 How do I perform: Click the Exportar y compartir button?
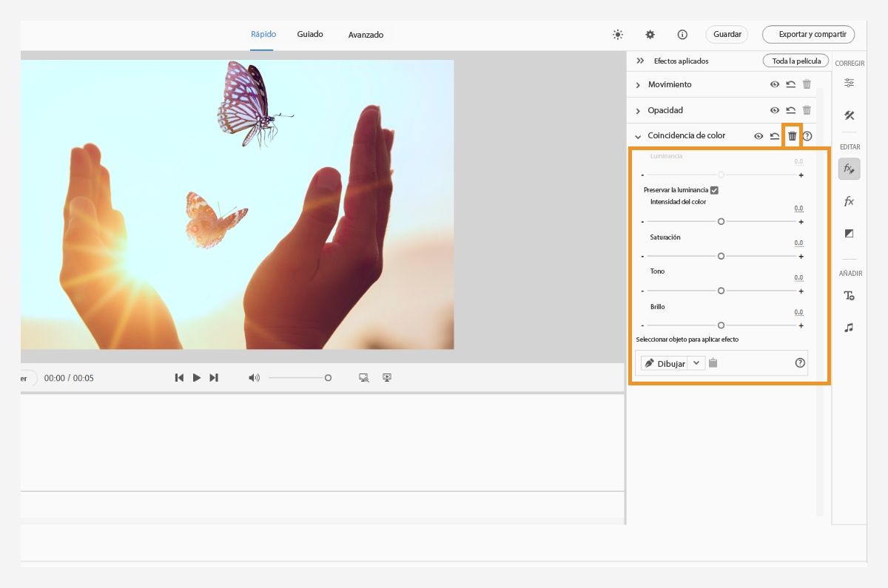[x=808, y=35]
